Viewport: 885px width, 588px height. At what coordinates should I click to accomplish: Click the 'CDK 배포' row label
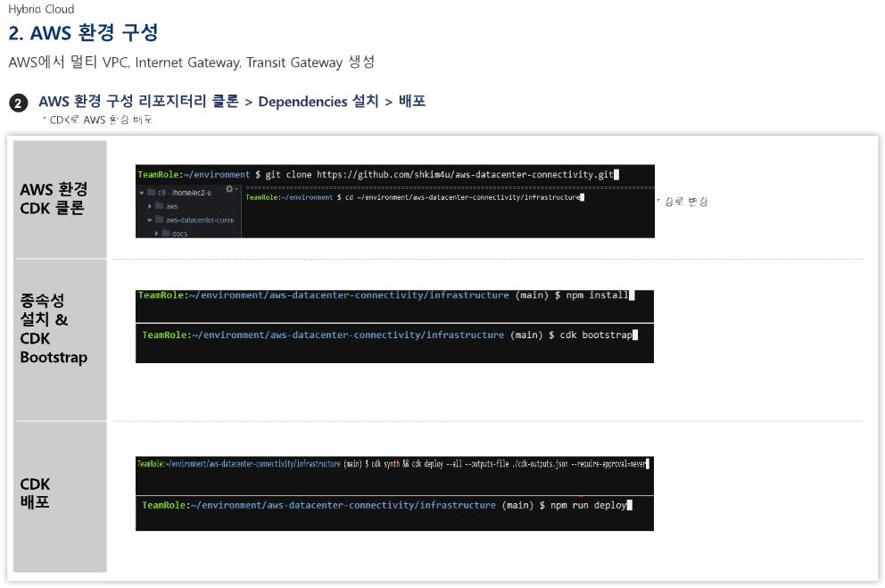pyautogui.click(x=35, y=493)
